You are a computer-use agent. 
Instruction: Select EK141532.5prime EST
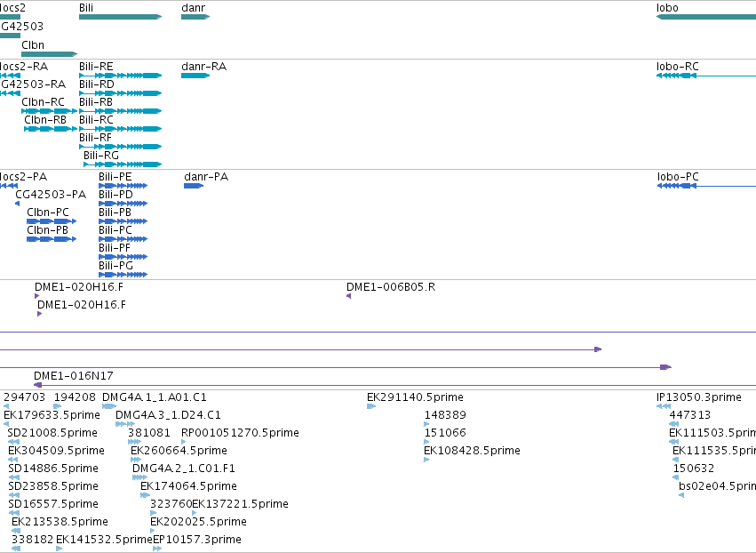coord(60,549)
